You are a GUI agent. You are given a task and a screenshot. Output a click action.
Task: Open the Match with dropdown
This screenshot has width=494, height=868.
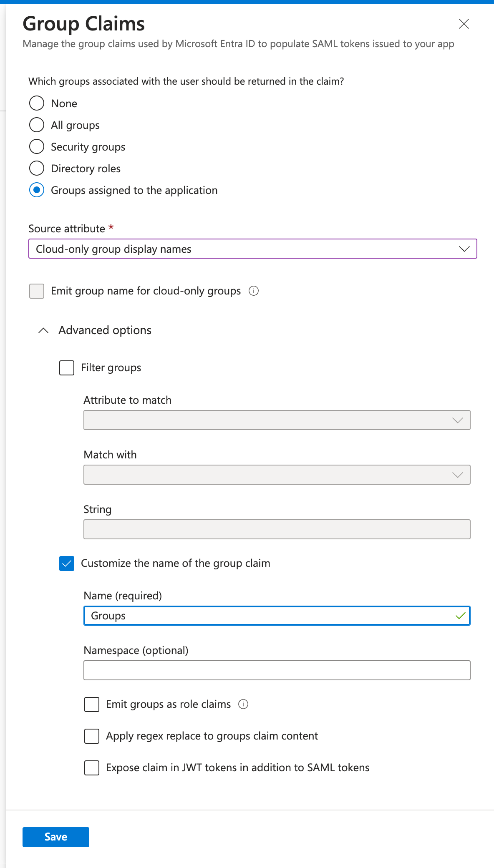458,474
